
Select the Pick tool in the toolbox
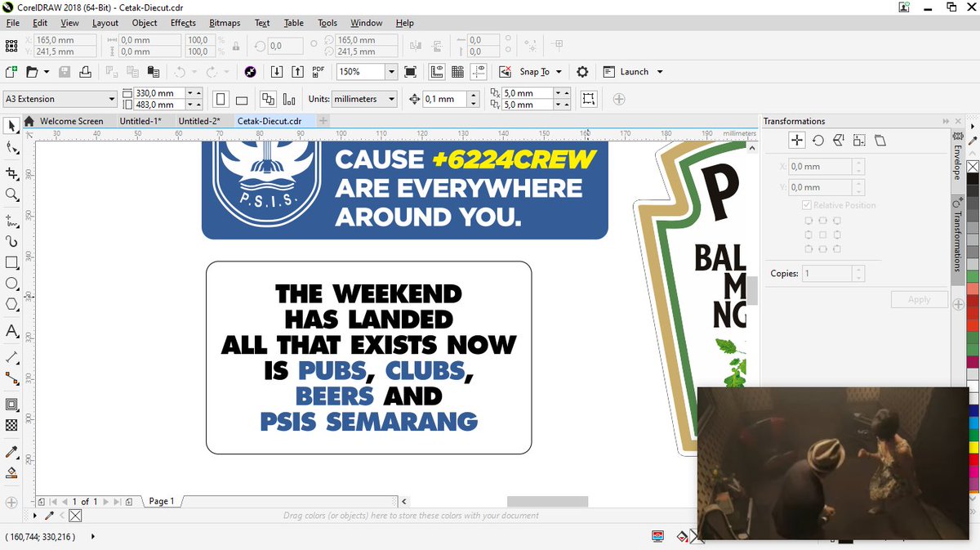click(11, 126)
